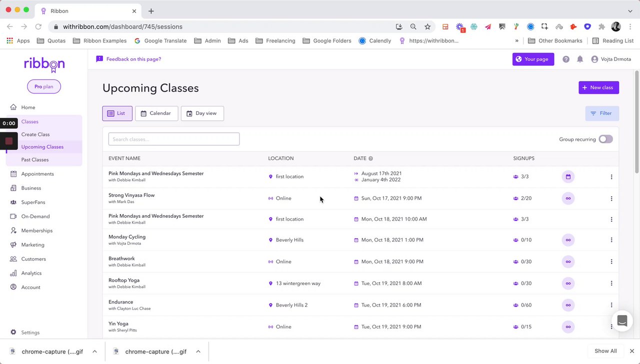640x364 pixels.
Task: Switch to Day view
Action: (202, 113)
